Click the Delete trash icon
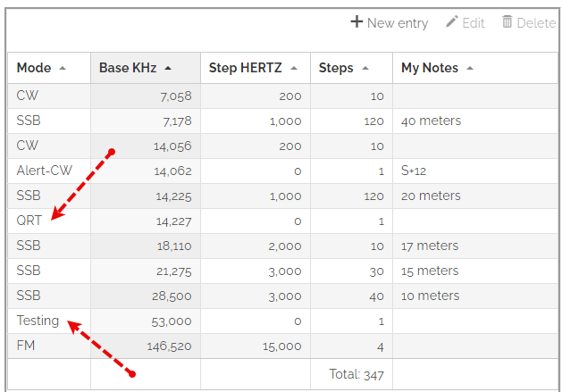Image resolution: width=562 pixels, height=392 pixels. [x=507, y=22]
